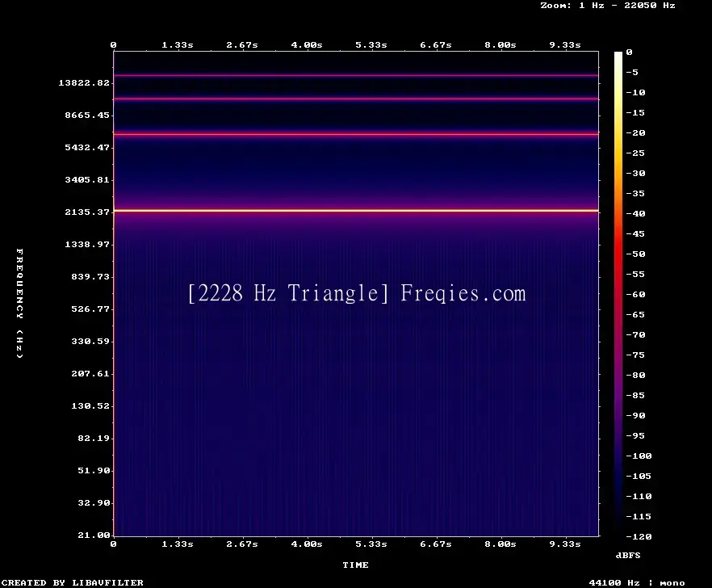Click the Zoom 1 Hz - 22050 Hz label

(608, 6)
